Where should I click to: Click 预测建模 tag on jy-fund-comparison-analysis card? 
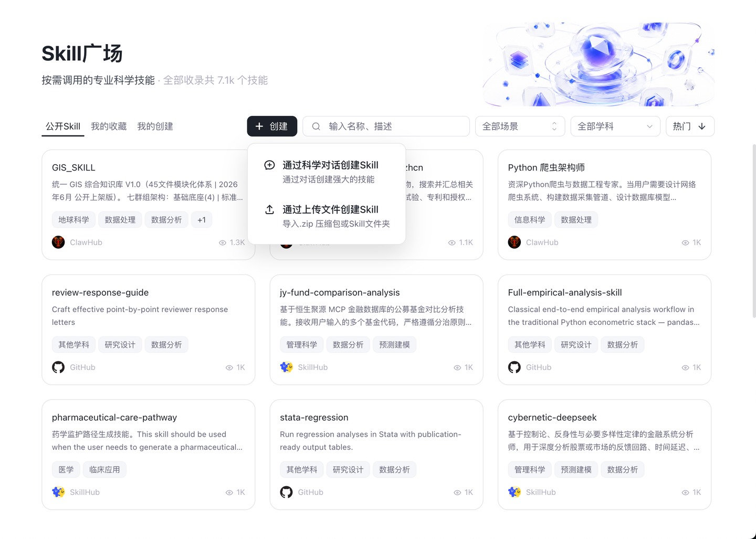[394, 345]
